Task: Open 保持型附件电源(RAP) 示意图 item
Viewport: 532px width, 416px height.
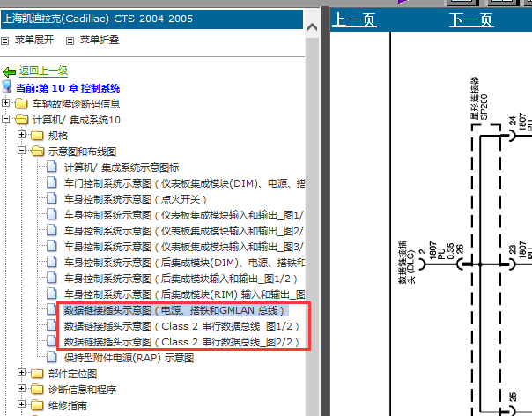Action: tap(129, 358)
